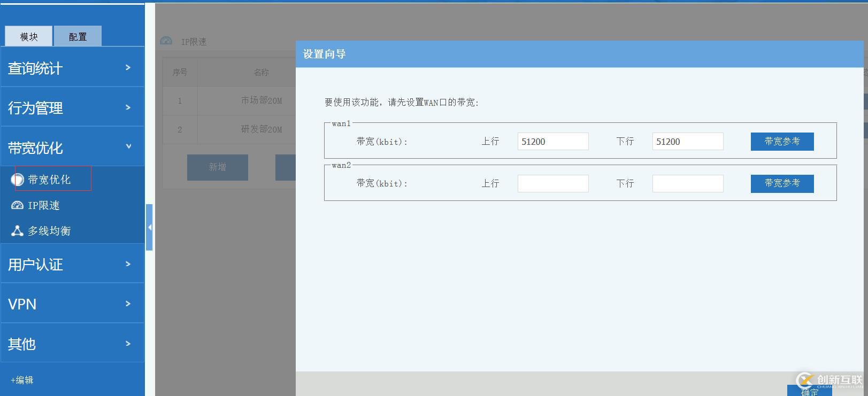Click table cell 市场部20M

(261, 100)
